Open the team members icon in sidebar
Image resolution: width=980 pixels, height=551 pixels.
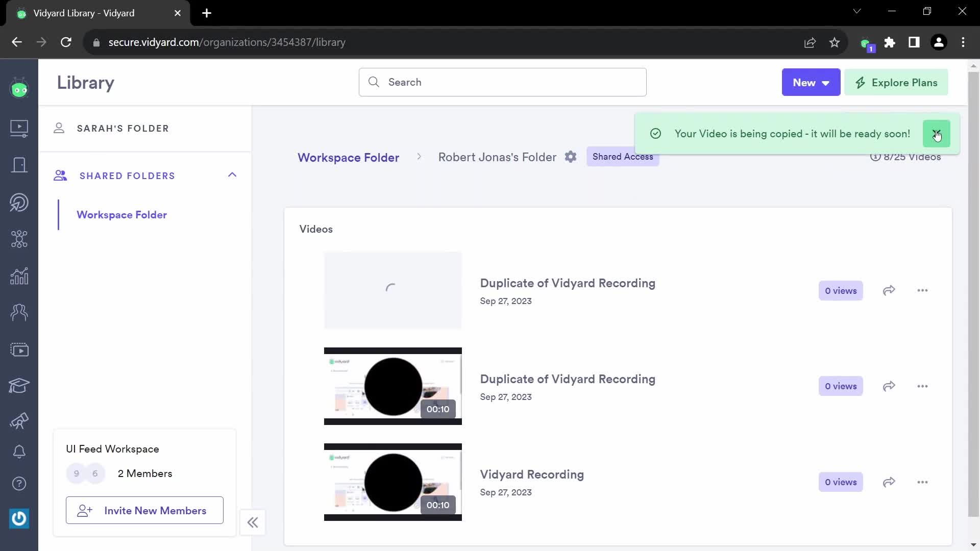pos(19,312)
